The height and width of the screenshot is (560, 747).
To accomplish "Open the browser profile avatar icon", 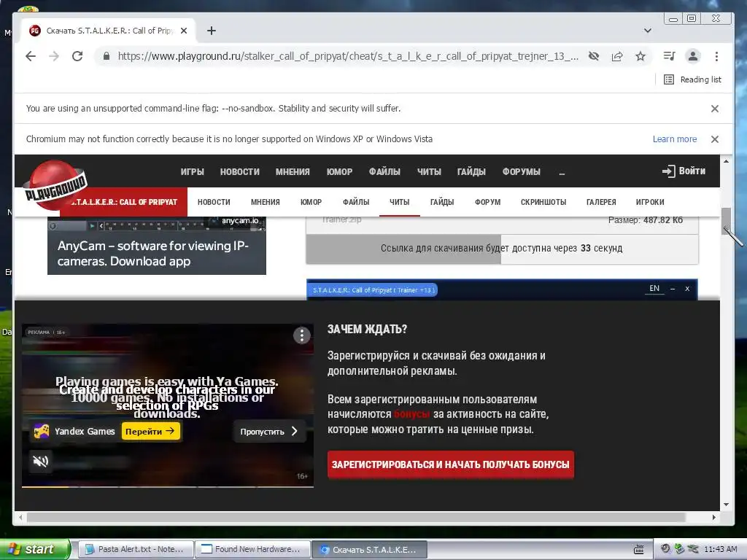I will 693,56.
